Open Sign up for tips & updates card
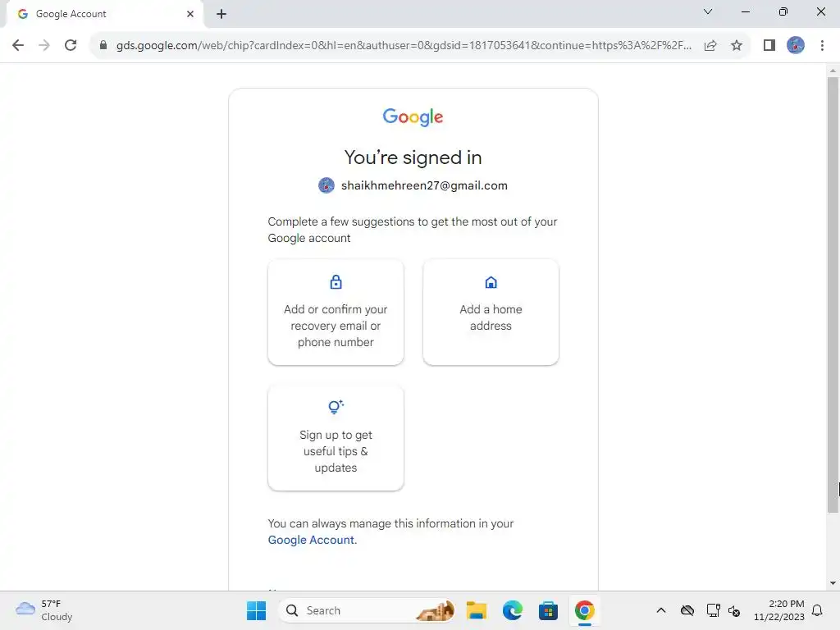Image resolution: width=840 pixels, height=630 pixels. (x=336, y=438)
